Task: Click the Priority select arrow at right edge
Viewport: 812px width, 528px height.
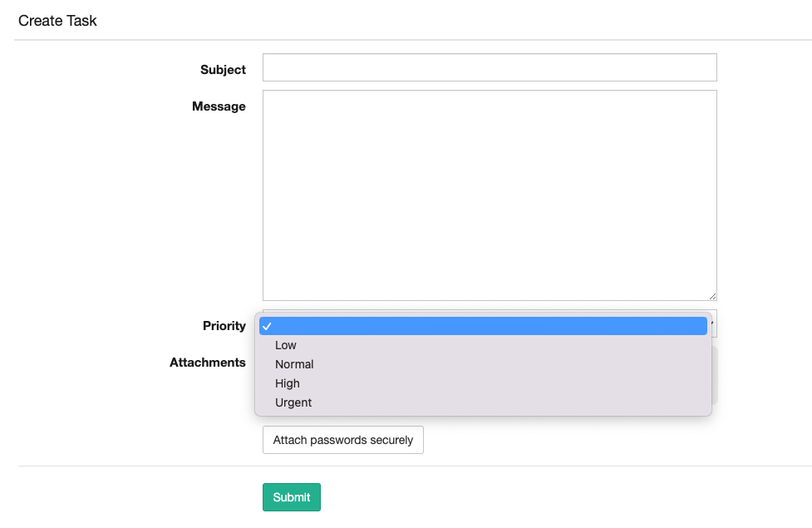Action: click(x=713, y=323)
